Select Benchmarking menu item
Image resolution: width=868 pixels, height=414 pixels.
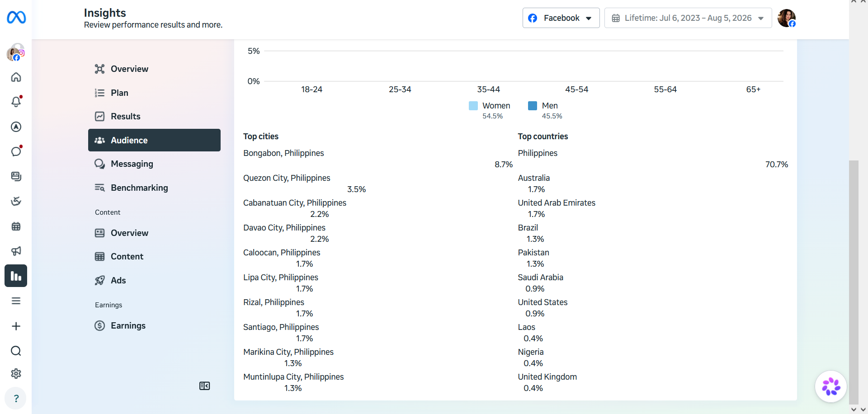(154, 188)
